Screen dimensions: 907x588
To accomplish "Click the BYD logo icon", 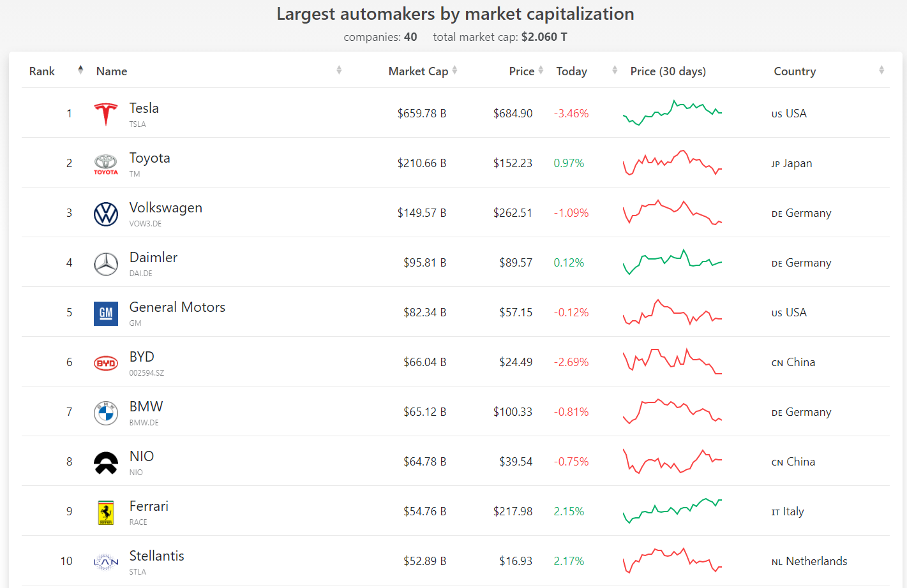I will (106, 364).
